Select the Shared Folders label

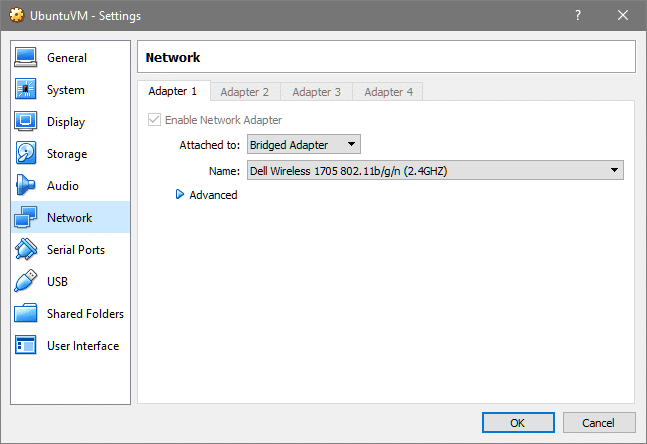click(85, 314)
